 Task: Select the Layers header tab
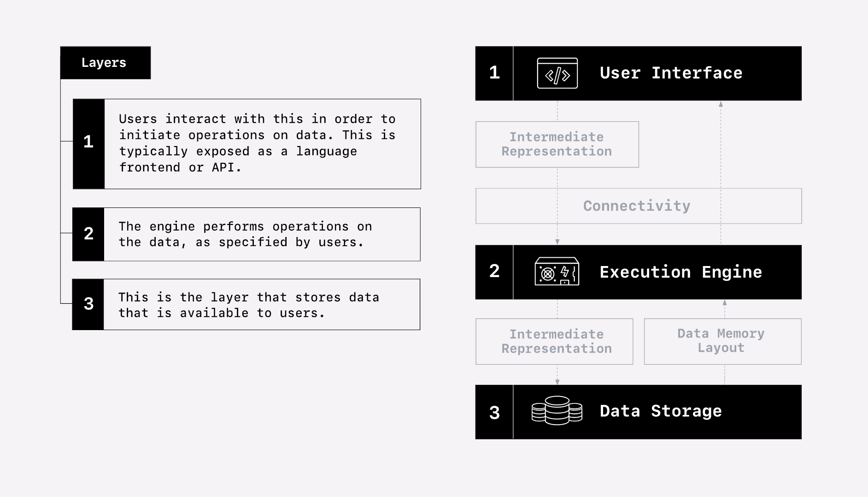[x=105, y=63]
